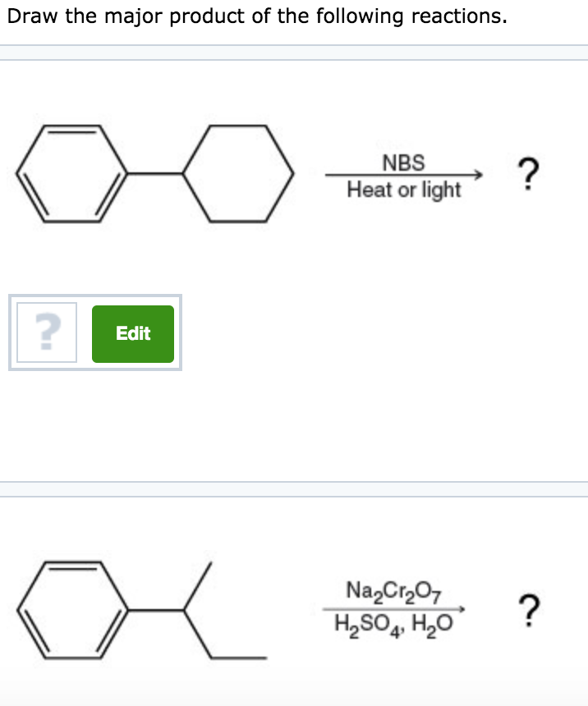The width and height of the screenshot is (588, 706).
Task: Select the 'Heat or light' condition text
Action: (x=403, y=190)
